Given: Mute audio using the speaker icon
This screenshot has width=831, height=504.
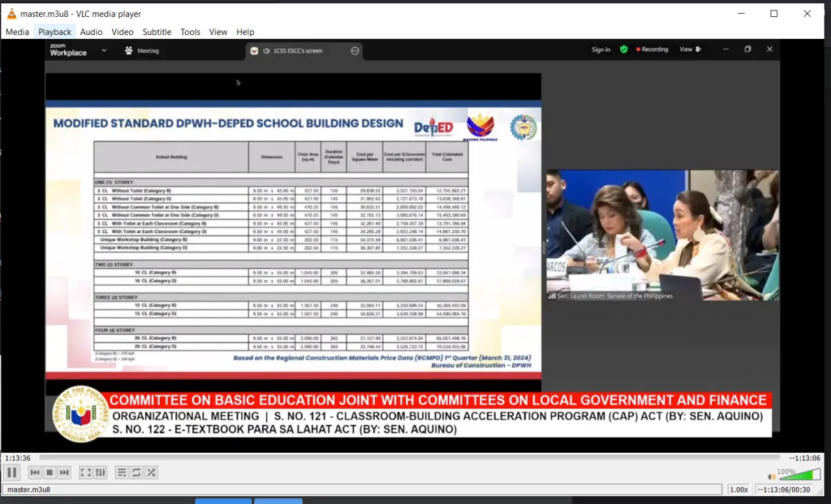Looking at the screenshot, I should coord(771,477).
